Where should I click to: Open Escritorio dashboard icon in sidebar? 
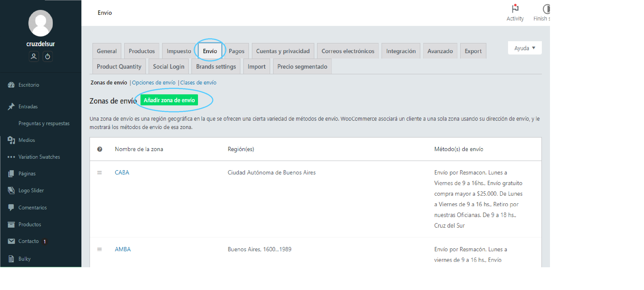11,85
